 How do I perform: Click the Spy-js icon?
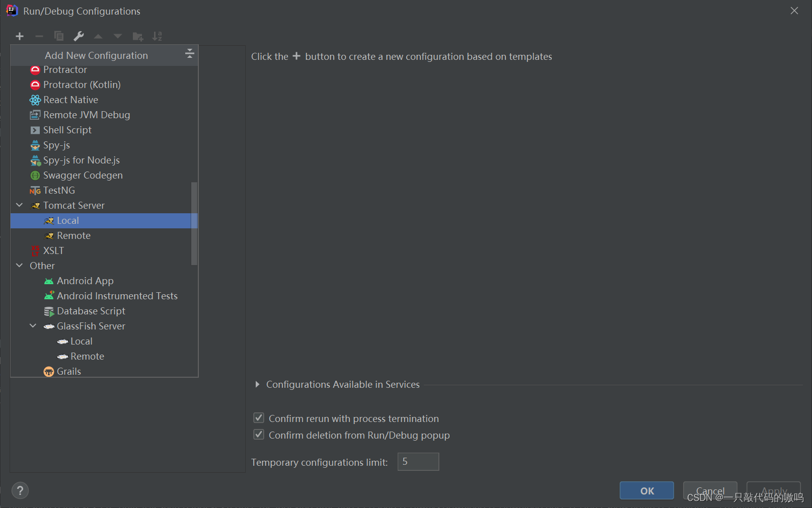pyautogui.click(x=35, y=145)
